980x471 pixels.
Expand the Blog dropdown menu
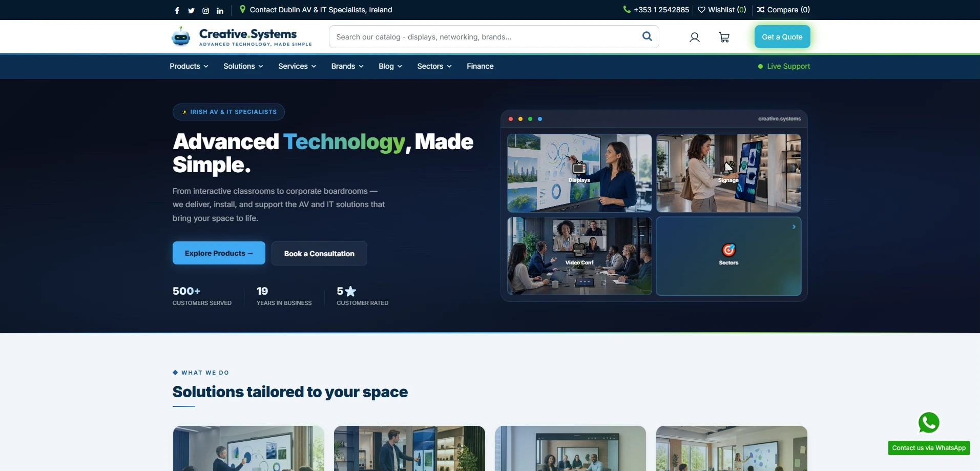click(x=390, y=66)
